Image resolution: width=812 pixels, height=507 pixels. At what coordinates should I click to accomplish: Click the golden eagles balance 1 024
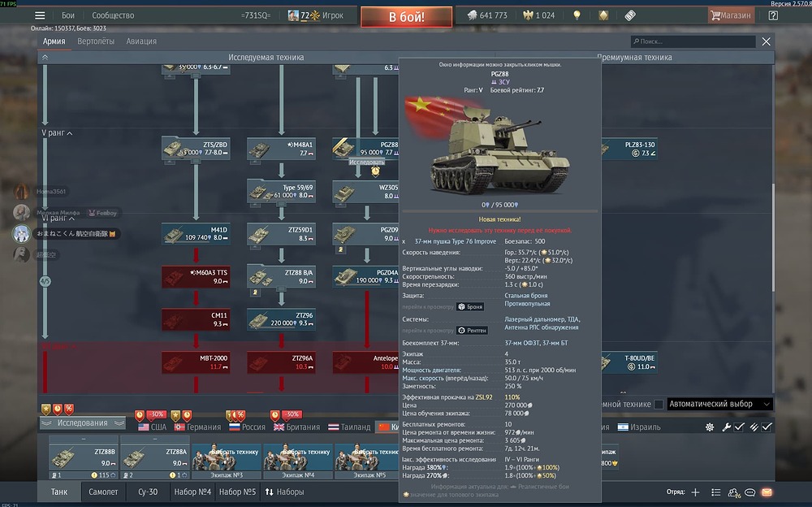point(539,15)
